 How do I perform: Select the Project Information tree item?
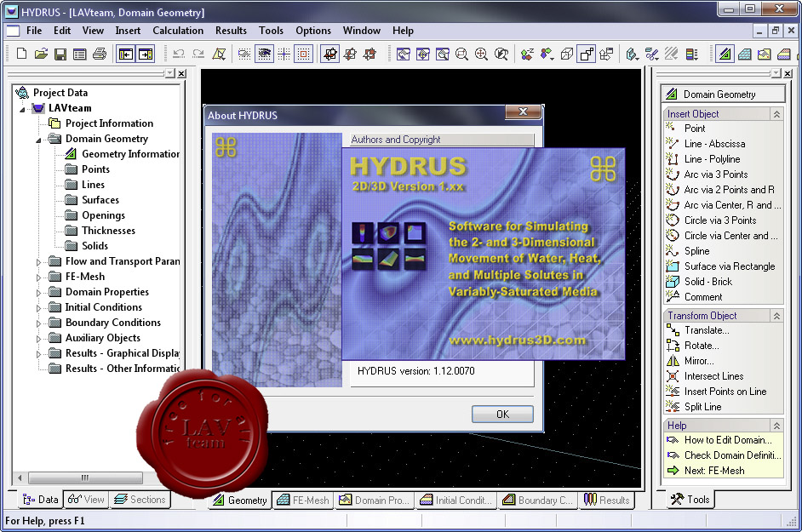[x=101, y=123]
